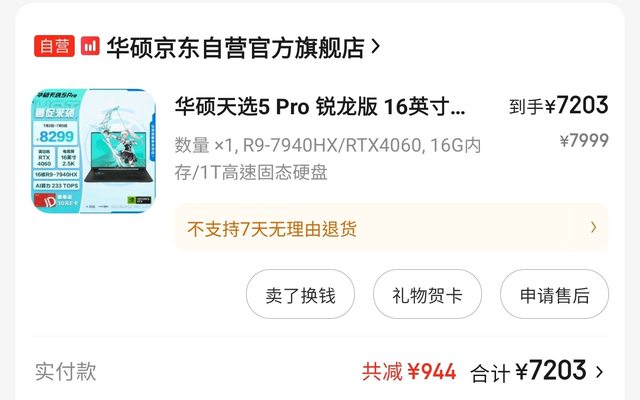The image size is (640, 400).
Task: Tap the 礼物贺卡 button
Action: (x=427, y=294)
